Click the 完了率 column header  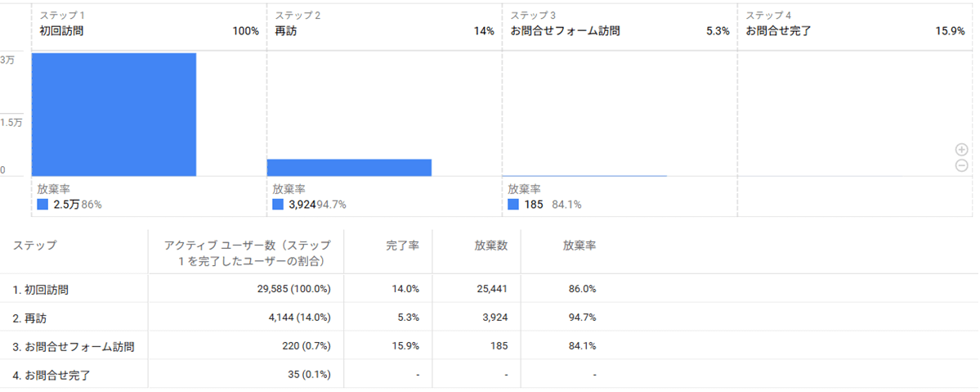click(403, 246)
